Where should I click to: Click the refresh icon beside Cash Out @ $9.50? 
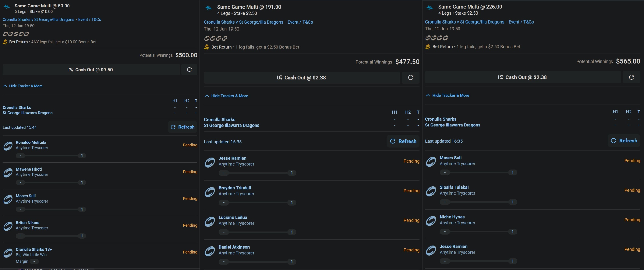pyautogui.click(x=189, y=70)
